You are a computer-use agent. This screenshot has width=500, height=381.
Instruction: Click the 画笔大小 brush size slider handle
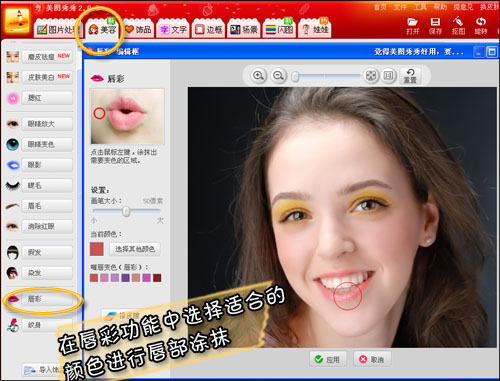[126, 211]
